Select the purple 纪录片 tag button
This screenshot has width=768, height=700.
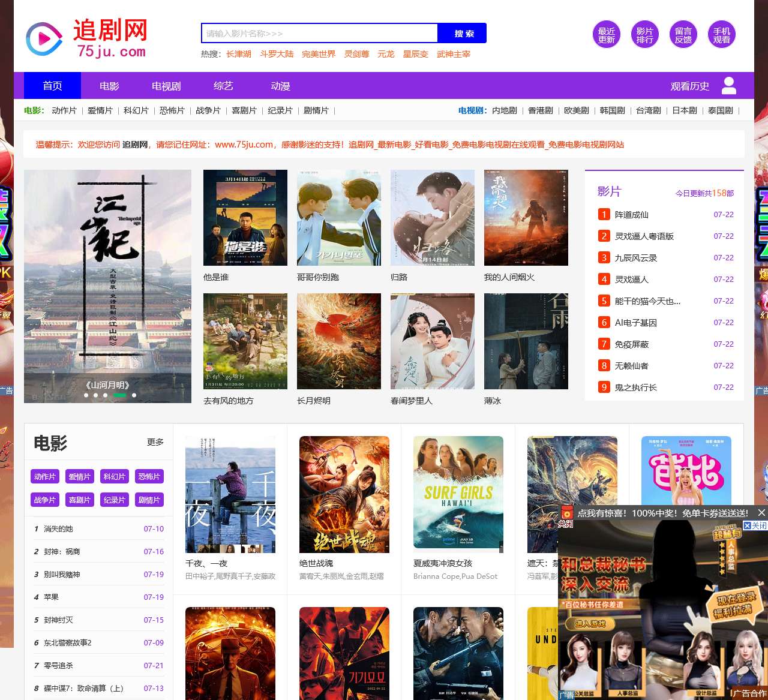coord(115,500)
